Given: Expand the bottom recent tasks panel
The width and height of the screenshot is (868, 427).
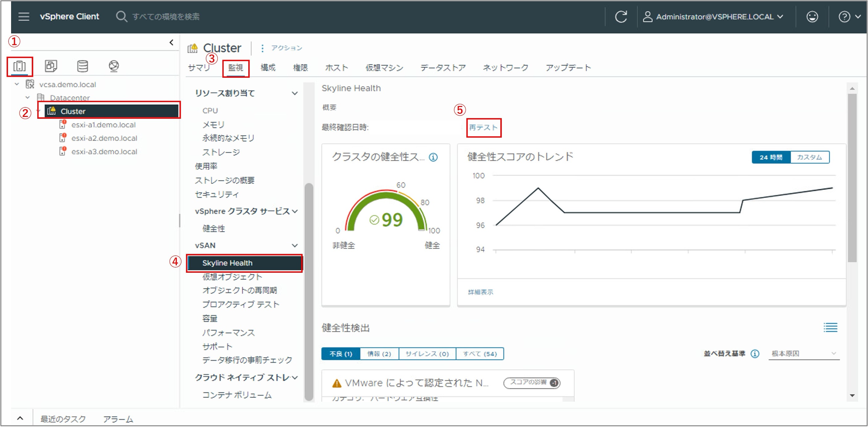Looking at the screenshot, I should (20, 418).
